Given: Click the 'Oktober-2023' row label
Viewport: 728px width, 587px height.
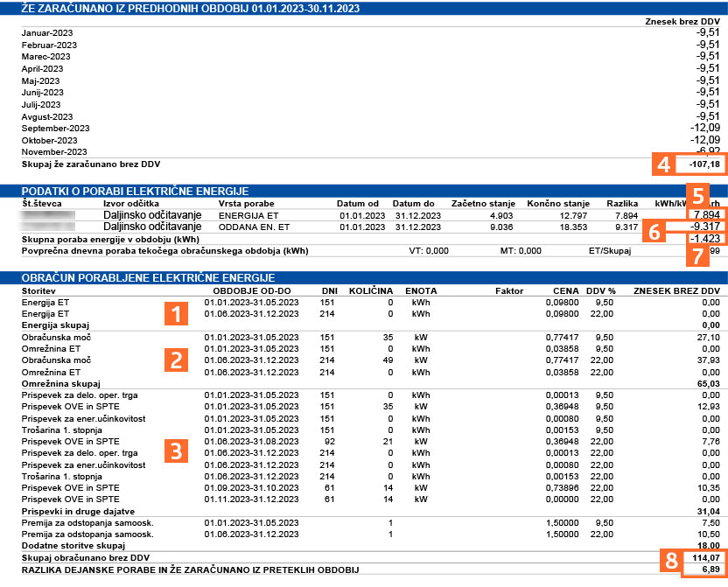Looking at the screenshot, I should (x=49, y=140).
